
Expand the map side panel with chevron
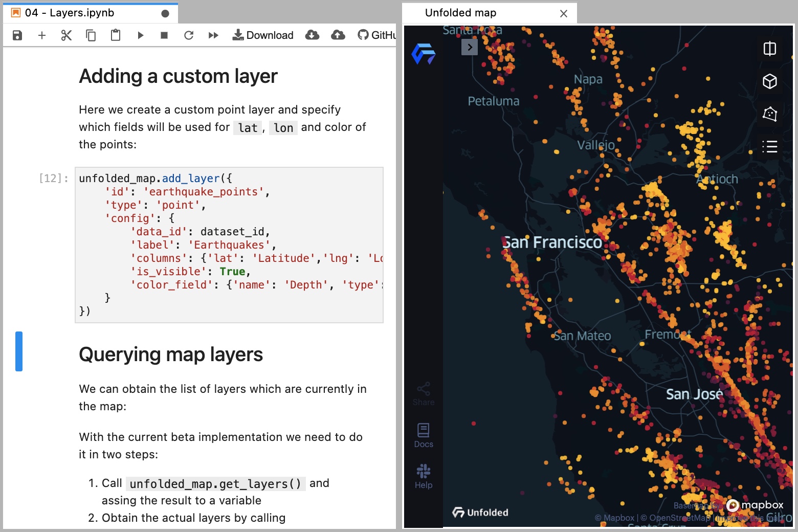coord(470,47)
